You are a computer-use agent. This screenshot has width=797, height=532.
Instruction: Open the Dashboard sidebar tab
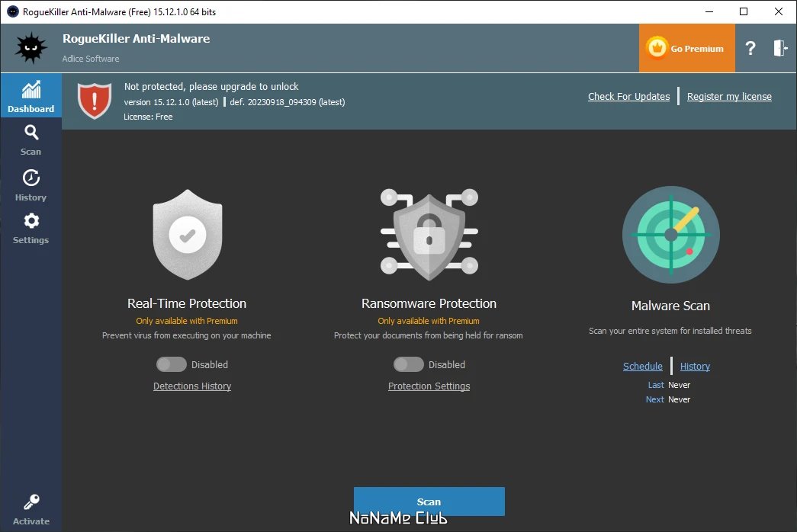[x=31, y=96]
